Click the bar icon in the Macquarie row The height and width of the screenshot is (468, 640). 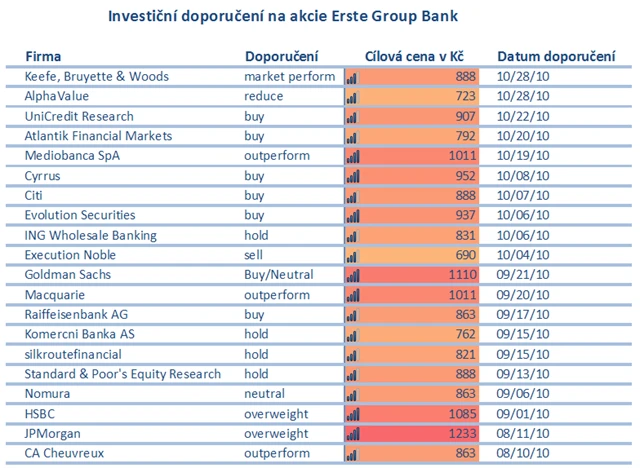click(351, 295)
